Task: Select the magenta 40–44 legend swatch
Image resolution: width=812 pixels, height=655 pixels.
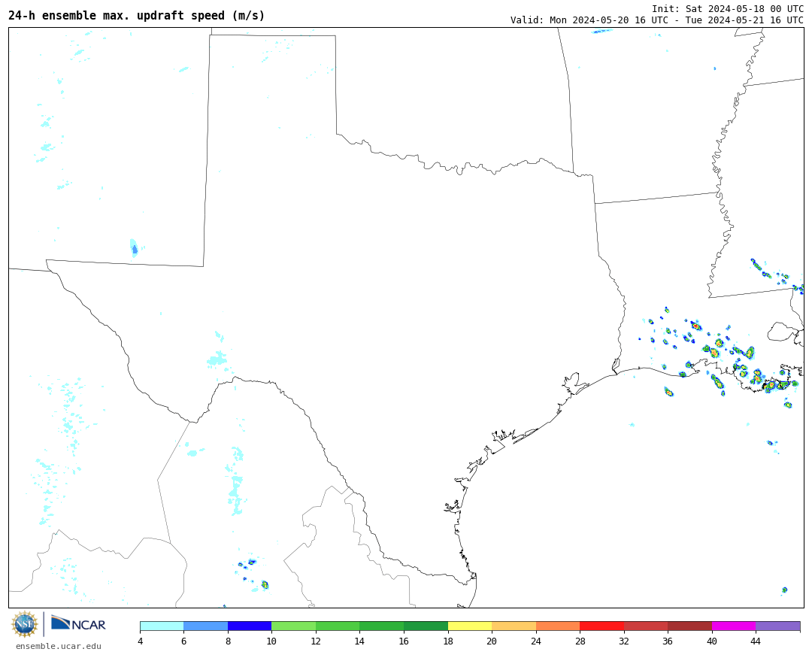Action: 734,626
